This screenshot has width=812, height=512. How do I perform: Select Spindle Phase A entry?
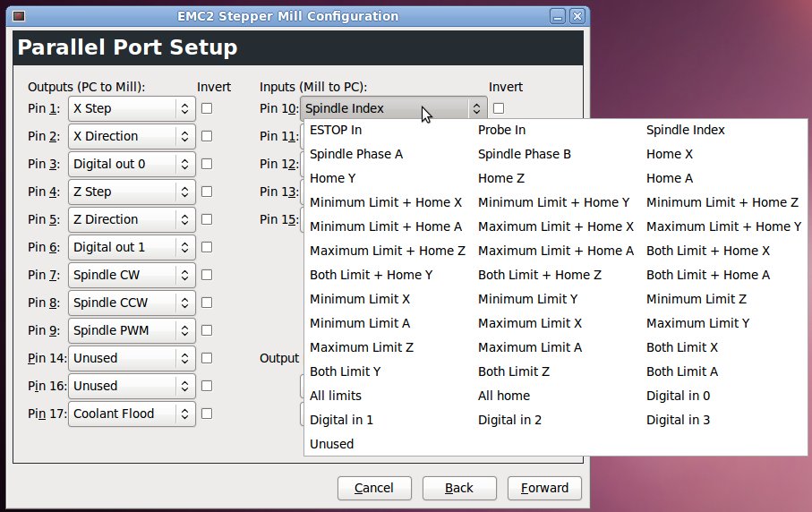[x=355, y=154]
